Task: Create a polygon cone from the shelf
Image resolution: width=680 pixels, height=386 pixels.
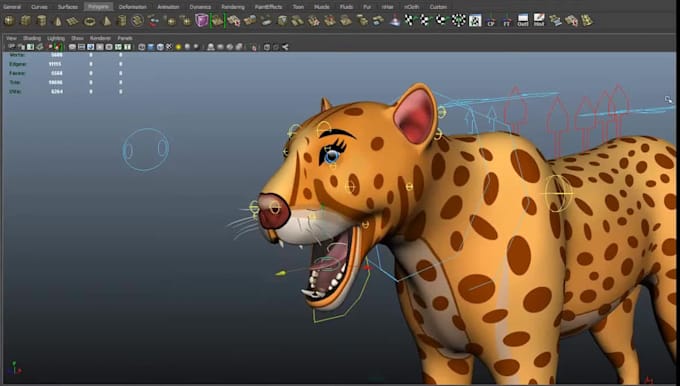Action: pyautogui.click(x=57, y=21)
